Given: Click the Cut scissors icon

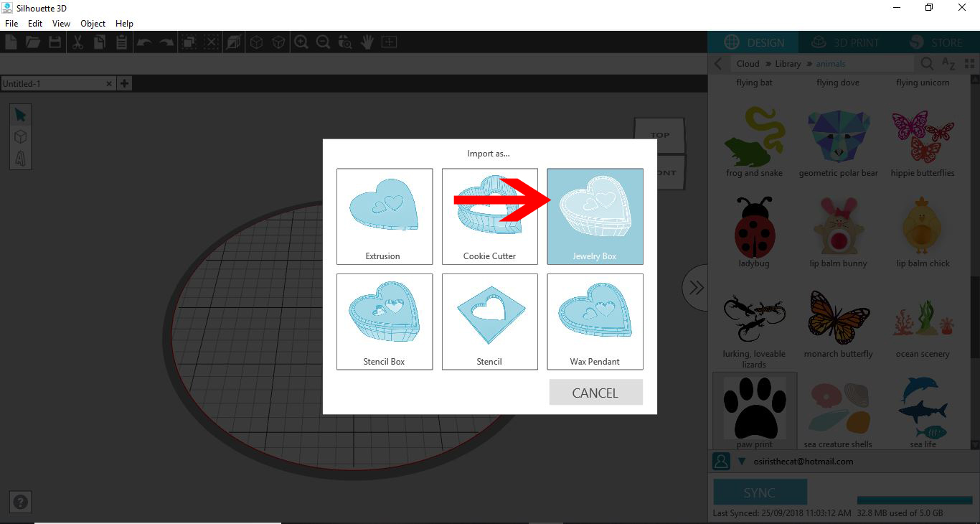Looking at the screenshot, I should pyautogui.click(x=77, y=42).
